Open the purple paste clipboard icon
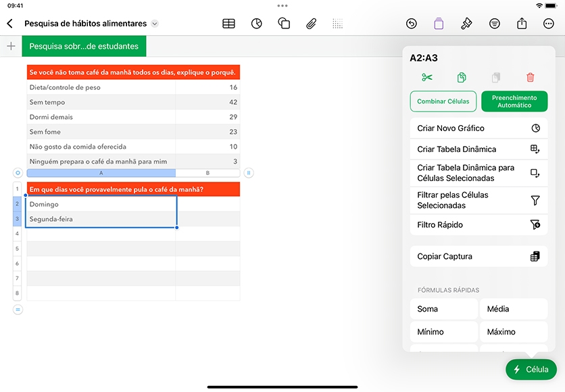The width and height of the screenshot is (565, 392). (439, 24)
